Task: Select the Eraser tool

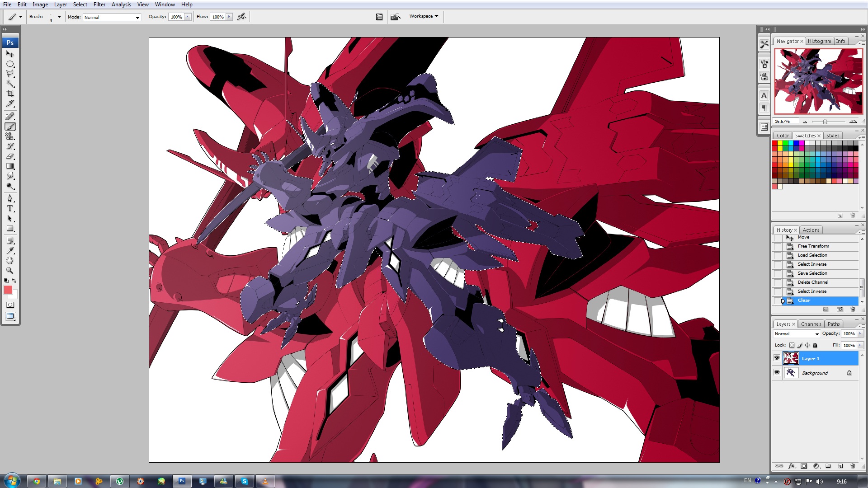Action: [10, 156]
